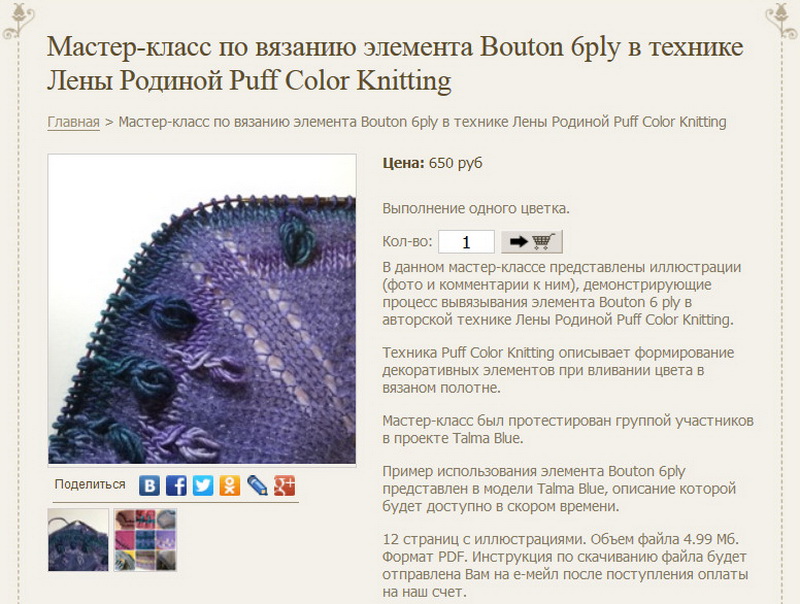Click the current page breadcrumb text
The image size is (800, 604).
tap(422, 122)
